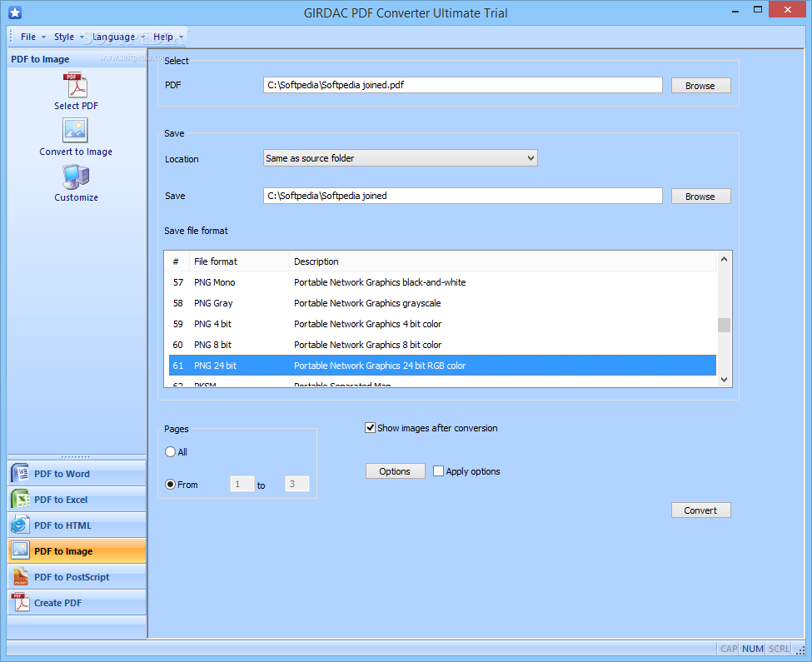Click the Save destination path field

(462, 196)
